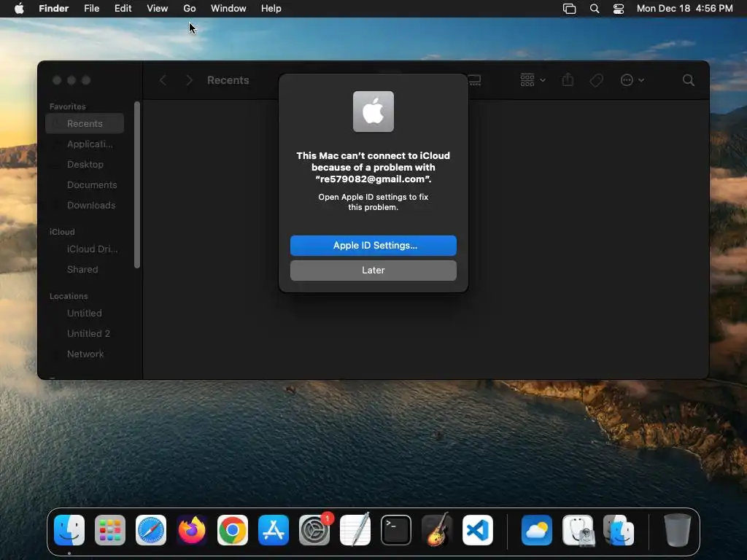This screenshot has width=747, height=560.
Task: Open the File menu
Action: pyautogui.click(x=91, y=9)
